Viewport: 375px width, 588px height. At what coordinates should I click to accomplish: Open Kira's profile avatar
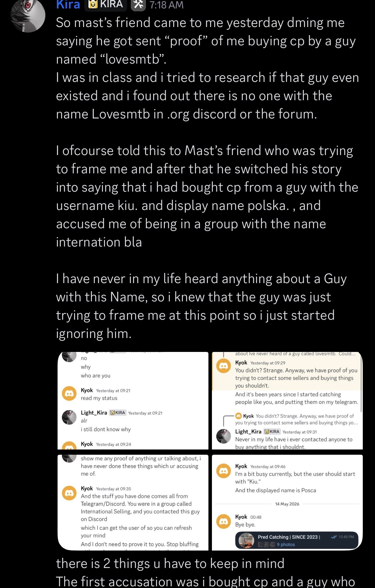(x=28, y=15)
